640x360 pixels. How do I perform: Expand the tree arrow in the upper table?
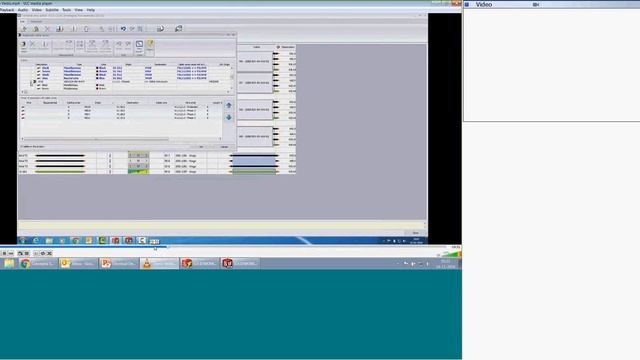click(35, 82)
